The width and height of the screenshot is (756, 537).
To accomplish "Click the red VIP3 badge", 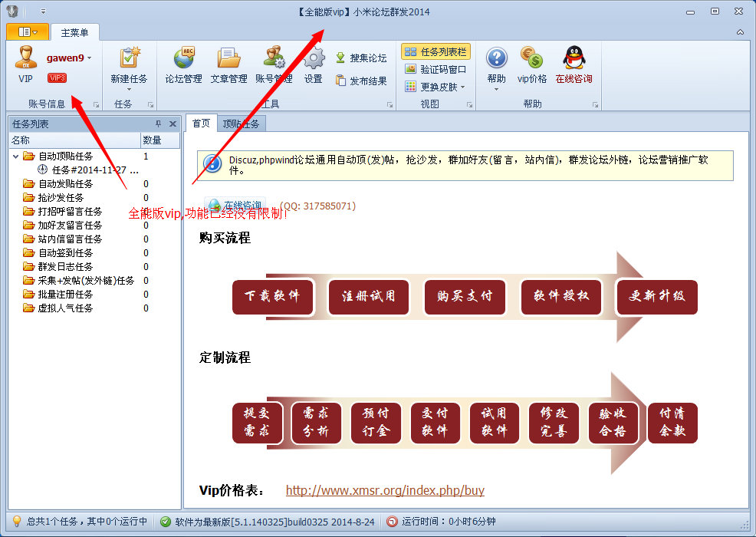I will point(57,78).
